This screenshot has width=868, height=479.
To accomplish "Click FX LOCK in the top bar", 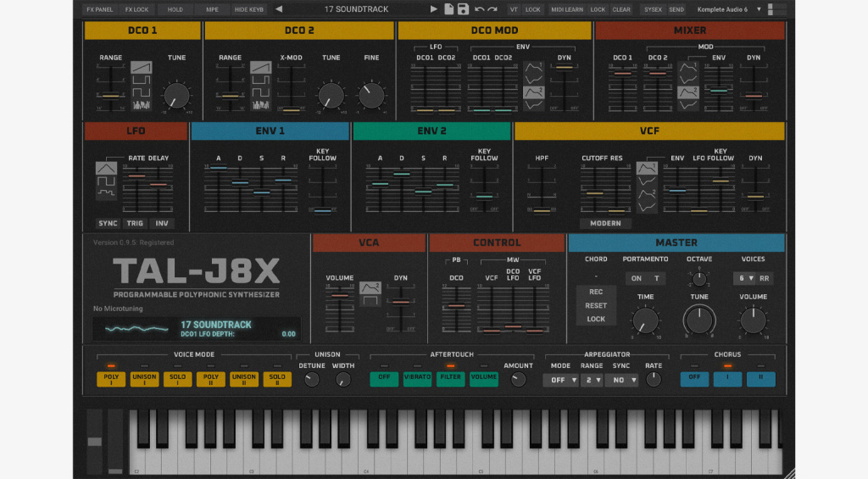I will point(136,9).
